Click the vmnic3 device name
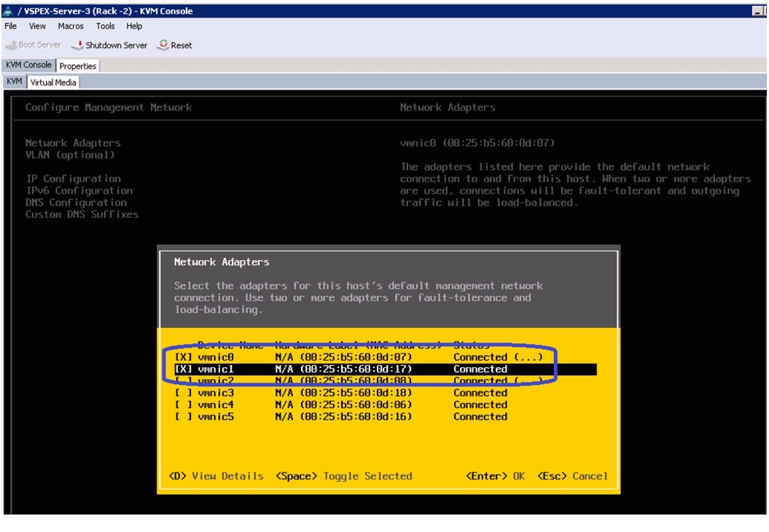Image resolution: width=769 pixels, height=532 pixels. pos(216,393)
